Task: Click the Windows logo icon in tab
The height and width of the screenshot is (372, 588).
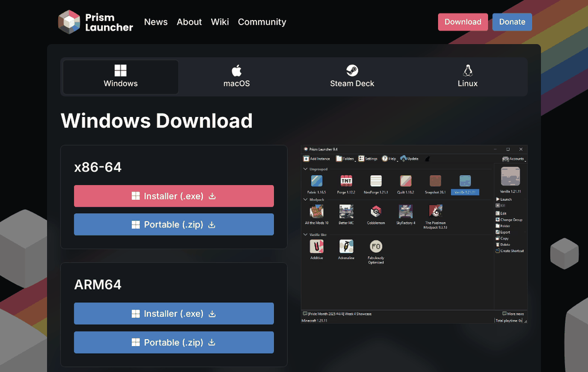Action: click(121, 70)
